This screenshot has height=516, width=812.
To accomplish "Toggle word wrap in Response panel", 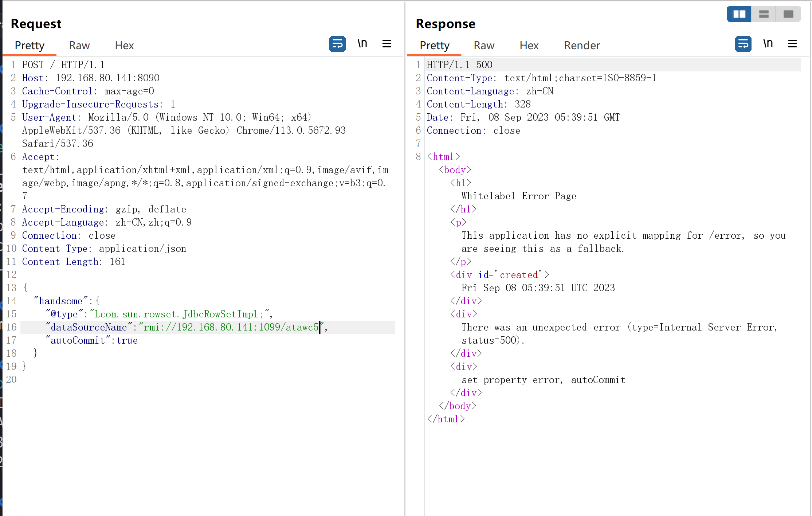I will point(743,44).
